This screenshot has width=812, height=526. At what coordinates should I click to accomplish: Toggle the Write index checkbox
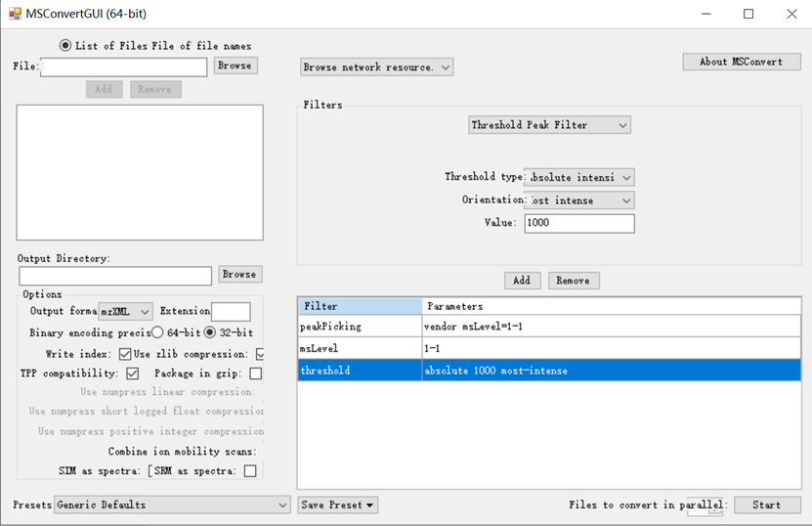[x=125, y=354]
